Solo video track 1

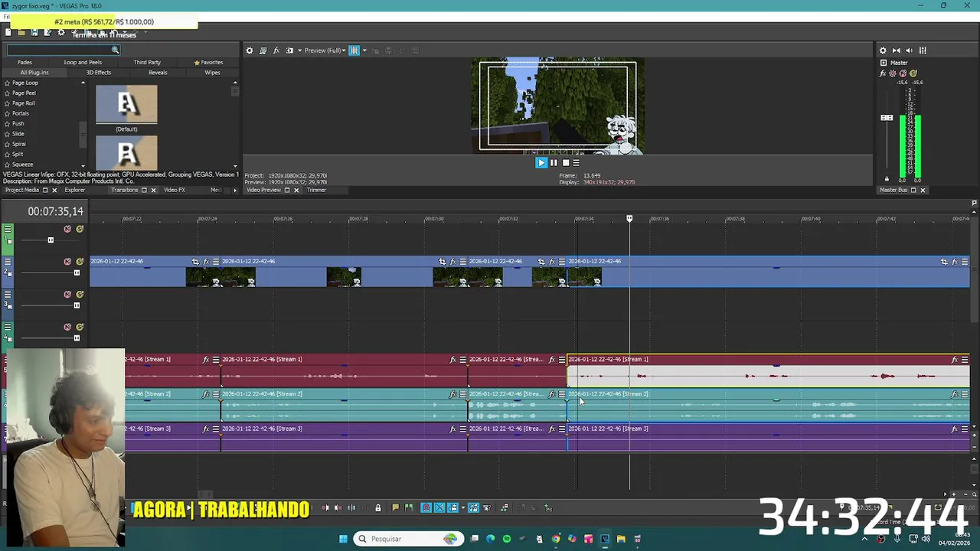80,229
